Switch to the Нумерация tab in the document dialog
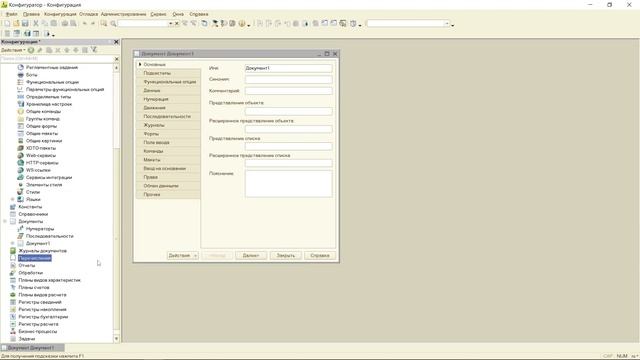Viewport: 640px width, 360px height. [x=168, y=99]
